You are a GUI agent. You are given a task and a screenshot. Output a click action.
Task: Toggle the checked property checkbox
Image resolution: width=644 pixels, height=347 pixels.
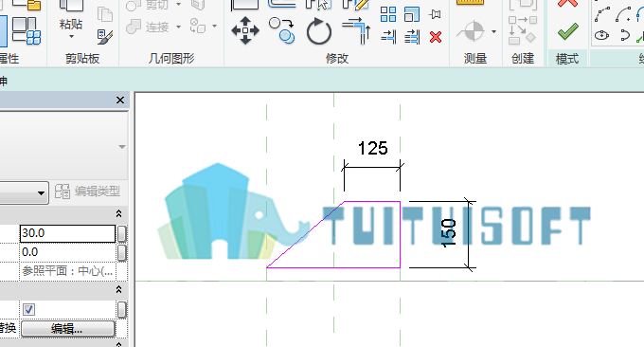click(28, 309)
